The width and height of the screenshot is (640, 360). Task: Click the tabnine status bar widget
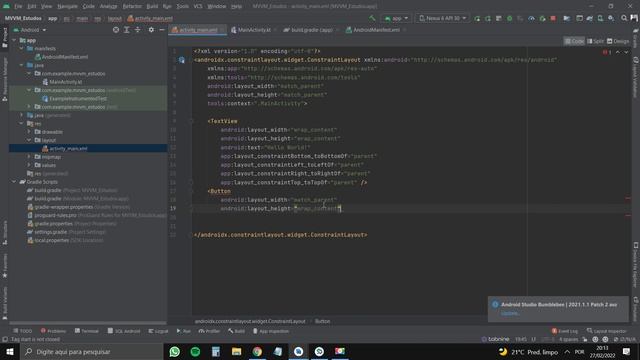pos(495,339)
